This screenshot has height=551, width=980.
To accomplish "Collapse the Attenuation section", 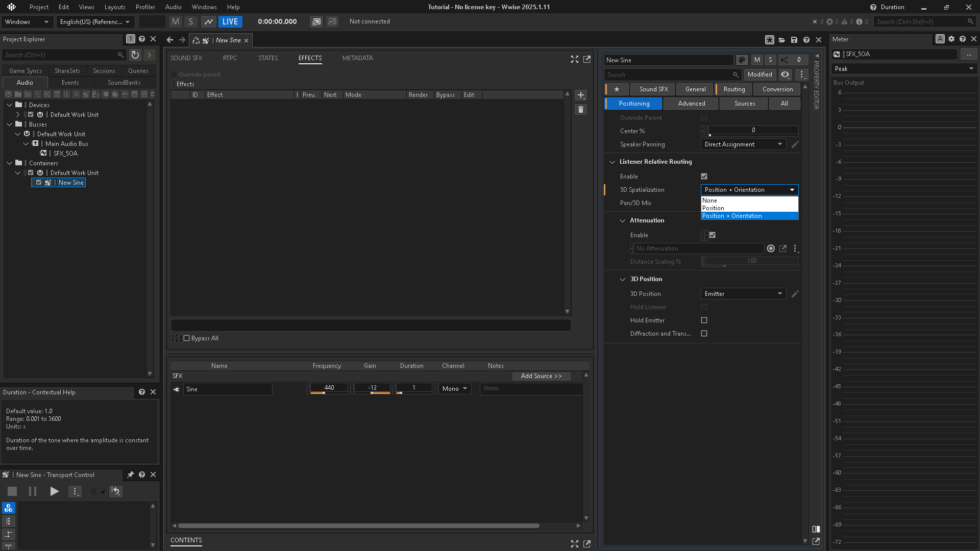I will click(622, 221).
